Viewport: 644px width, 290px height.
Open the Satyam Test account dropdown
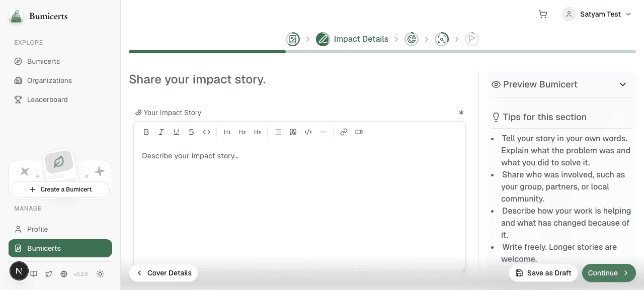pyautogui.click(x=597, y=14)
